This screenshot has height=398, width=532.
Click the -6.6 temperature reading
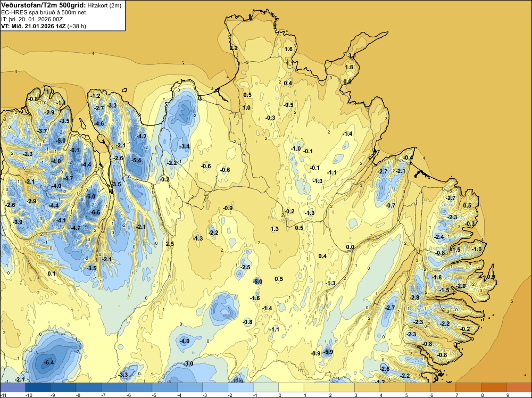coord(95,212)
